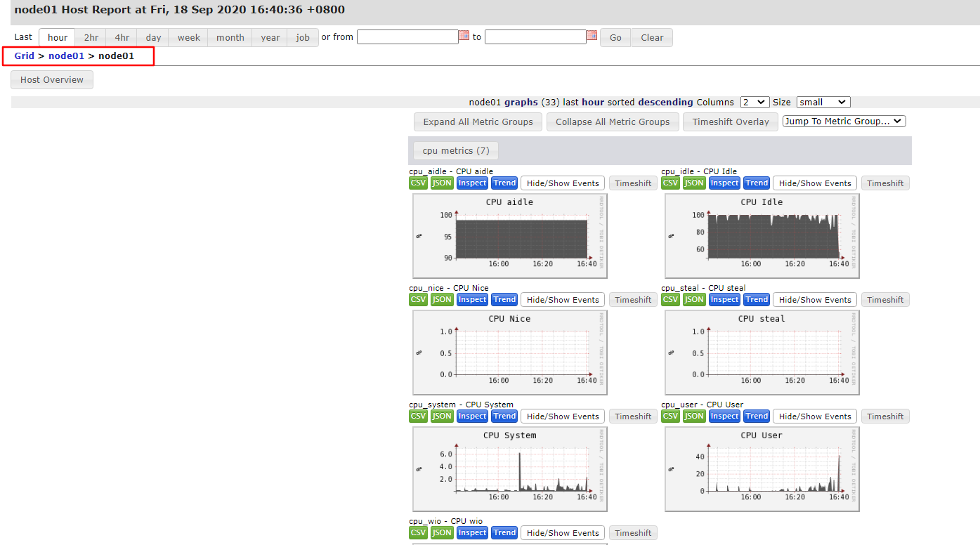
Task: Open the calendar picker for the from date
Action: (x=464, y=36)
